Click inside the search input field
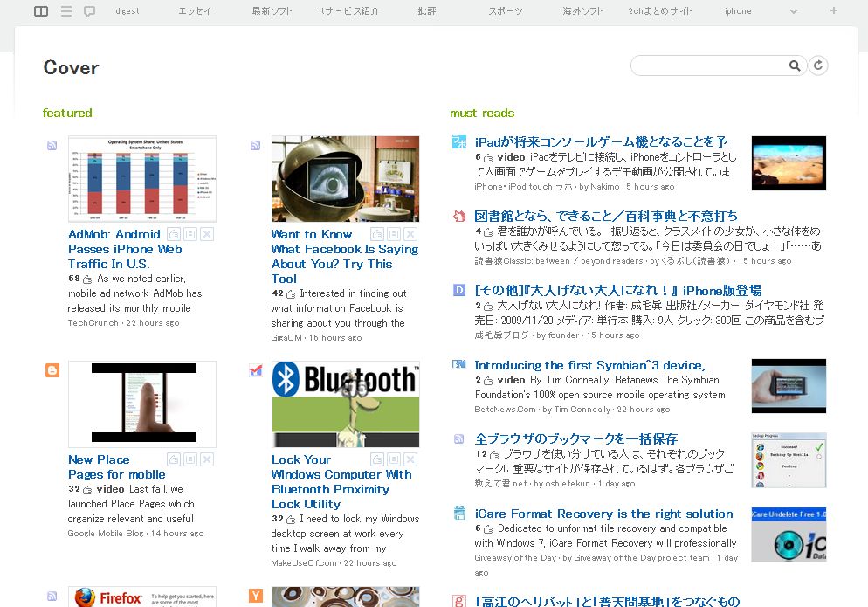Image resolution: width=868 pixels, height=607 pixels. pos(710,66)
